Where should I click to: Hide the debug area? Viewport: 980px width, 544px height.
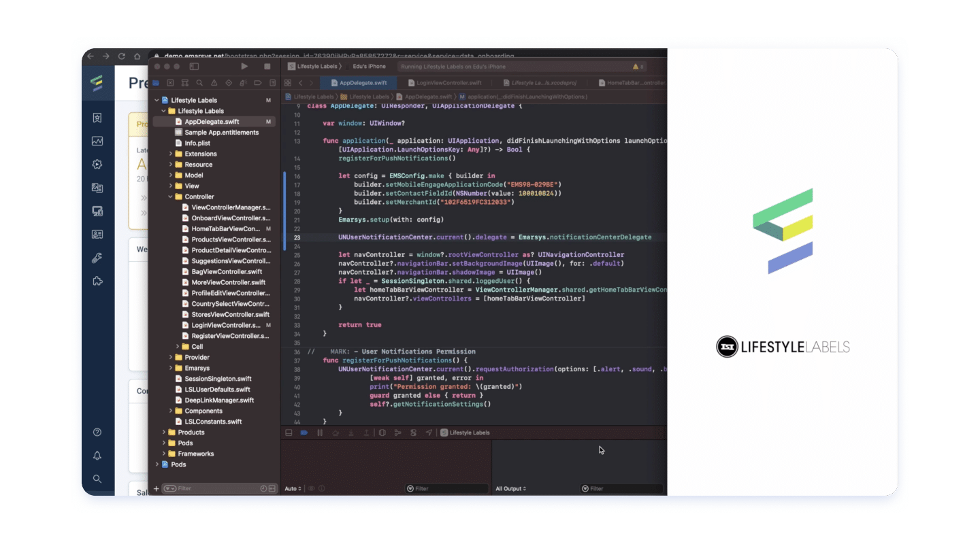coord(289,432)
